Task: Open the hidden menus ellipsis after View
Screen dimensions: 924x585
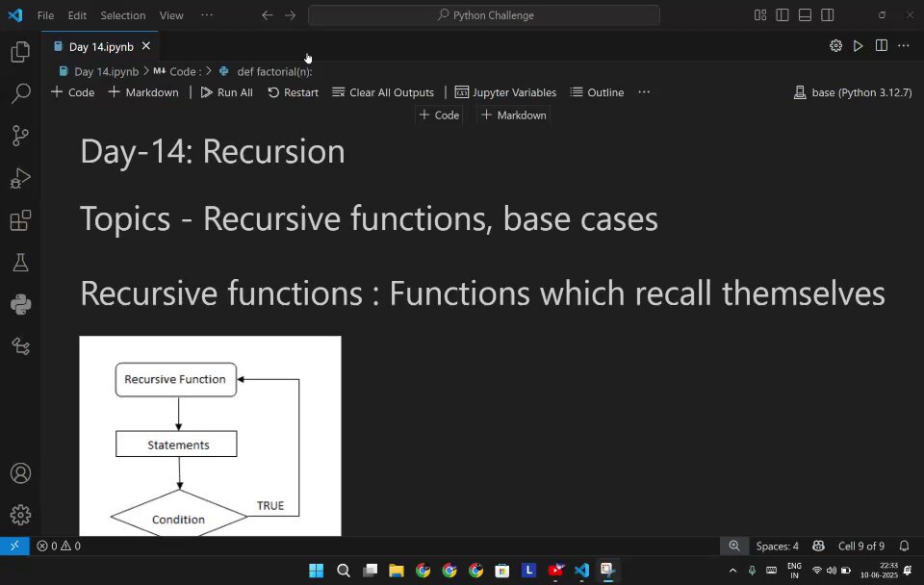Action: coord(207,15)
